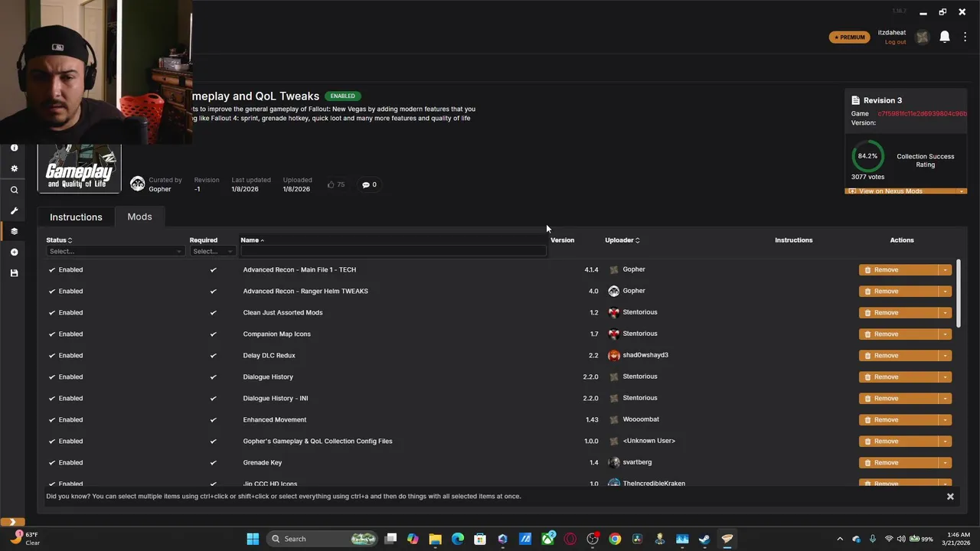980x551 pixels.
Task: Toggle Enabled status for Enhanced Movement
Action: click(x=66, y=419)
